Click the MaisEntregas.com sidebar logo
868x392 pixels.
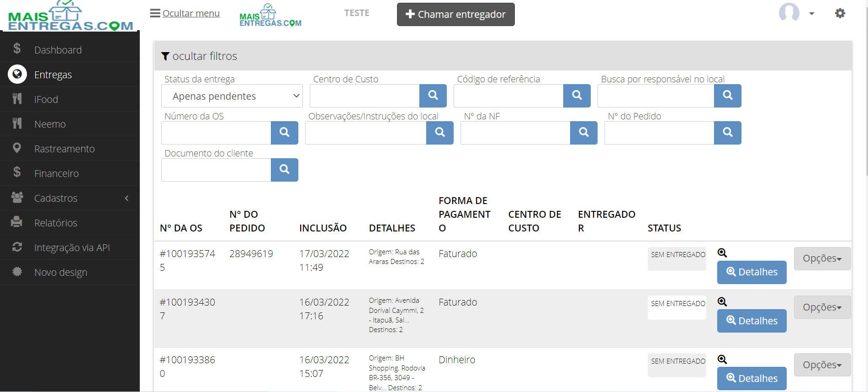click(x=70, y=16)
